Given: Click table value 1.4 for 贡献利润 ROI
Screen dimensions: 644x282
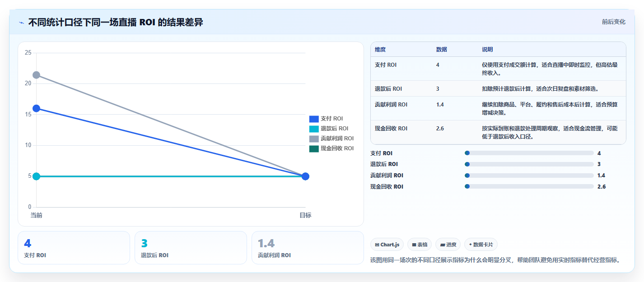Looking at the screenshot, I should point(440,105).
